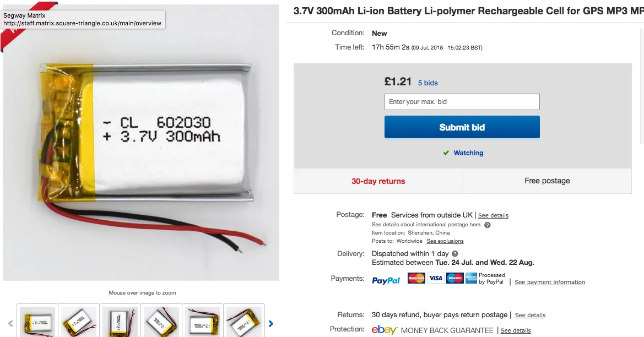This screenshot has height=337, width=644.
Task: Click the Maestro card icon
Action: coord(454,278)
